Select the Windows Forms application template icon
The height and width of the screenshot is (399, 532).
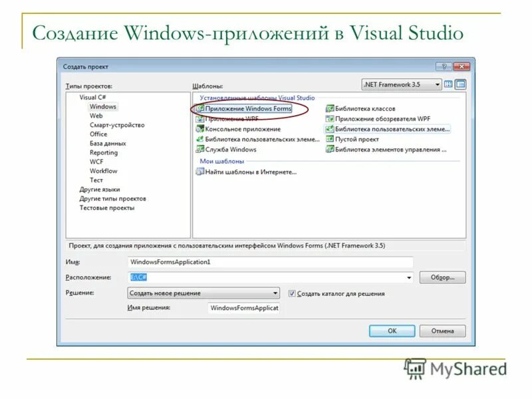click(200, 108)
